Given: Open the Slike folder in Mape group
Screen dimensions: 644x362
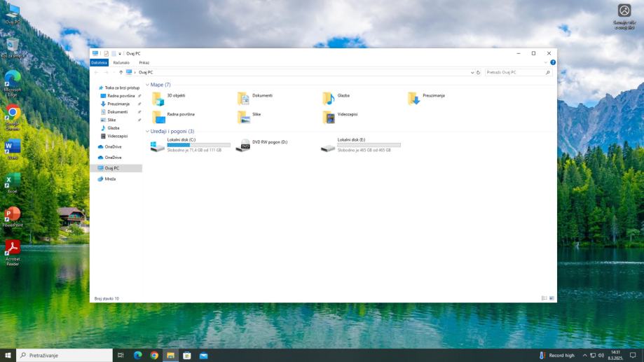Looking at the screenshot, I should pos(249,117).
